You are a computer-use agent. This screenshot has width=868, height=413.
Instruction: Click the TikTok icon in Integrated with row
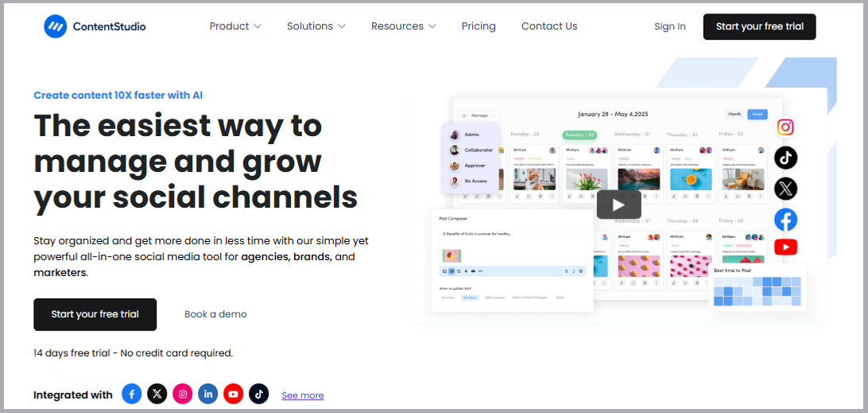(258, 394)
